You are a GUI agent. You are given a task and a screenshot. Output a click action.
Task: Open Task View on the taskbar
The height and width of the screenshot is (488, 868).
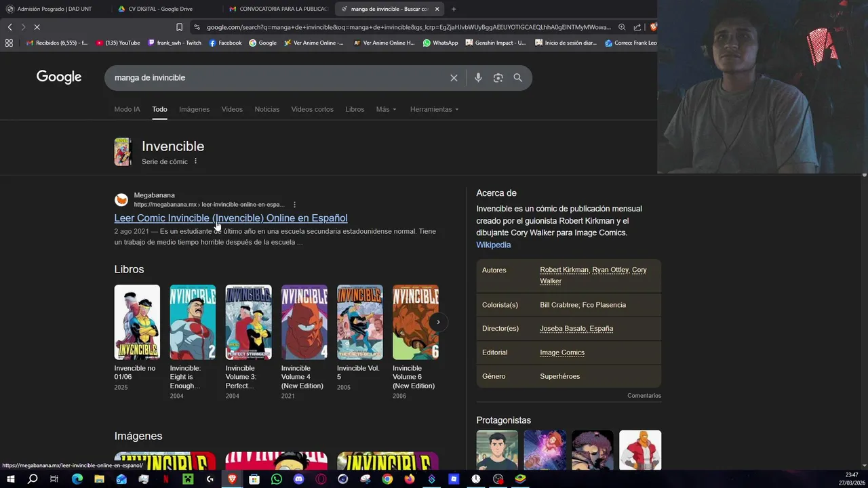(54, 479)
